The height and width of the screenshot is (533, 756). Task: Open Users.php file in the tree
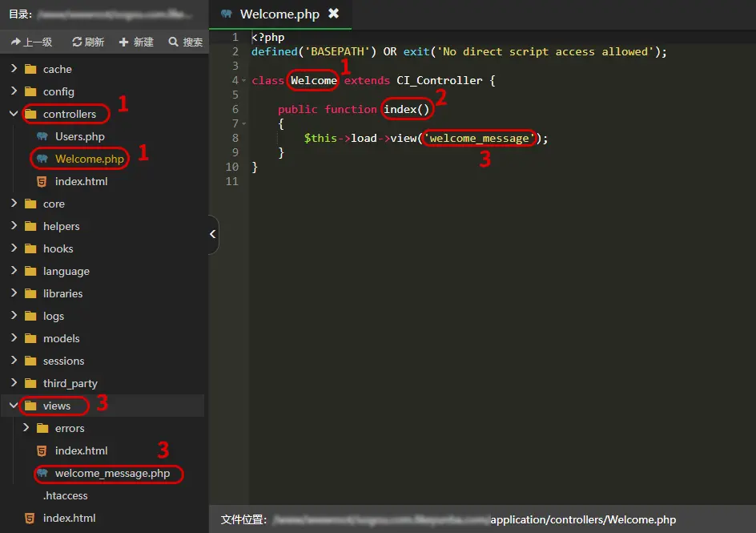click(79, 136)
